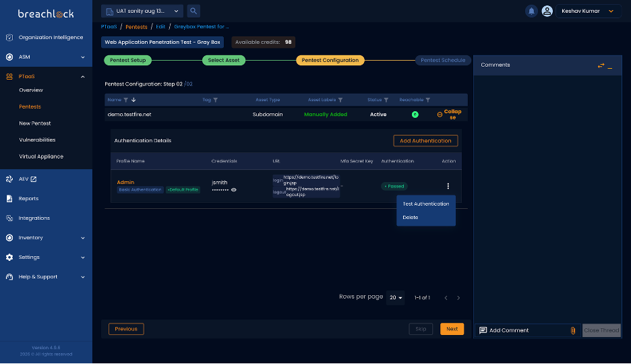Collapse the PTaaS menu chevron
This screenshot has width=631, height=364.
(83, 77)
